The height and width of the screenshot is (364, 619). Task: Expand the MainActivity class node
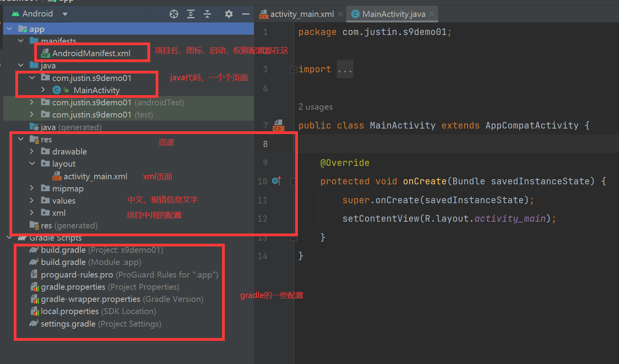tap(43, 90)
